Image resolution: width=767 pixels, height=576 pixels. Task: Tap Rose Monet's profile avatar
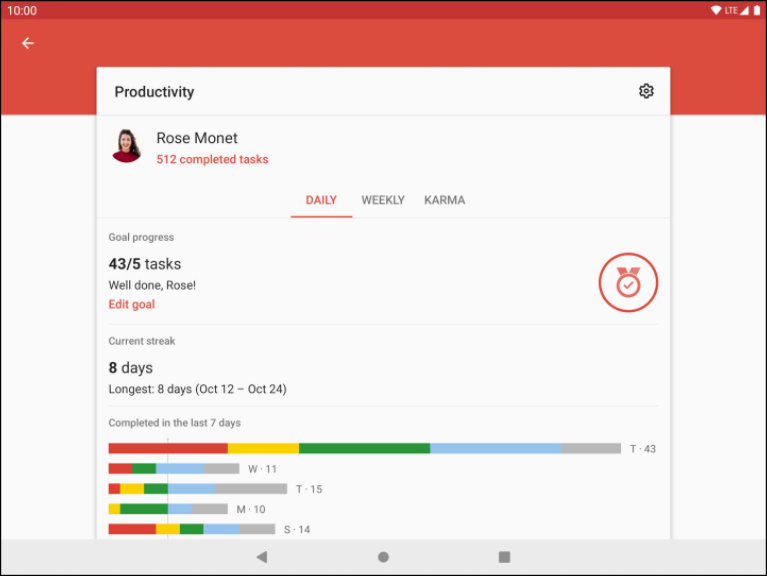[x=126, y=146]
